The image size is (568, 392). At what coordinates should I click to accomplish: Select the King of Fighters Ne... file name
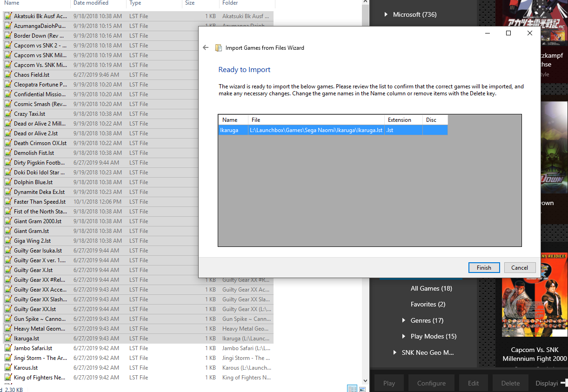click(40, 377)
